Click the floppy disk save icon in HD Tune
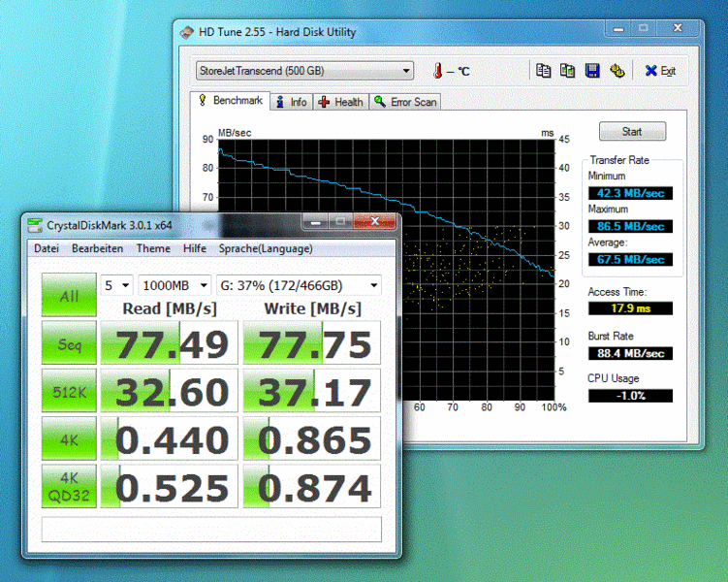 (x=592, y=71)
